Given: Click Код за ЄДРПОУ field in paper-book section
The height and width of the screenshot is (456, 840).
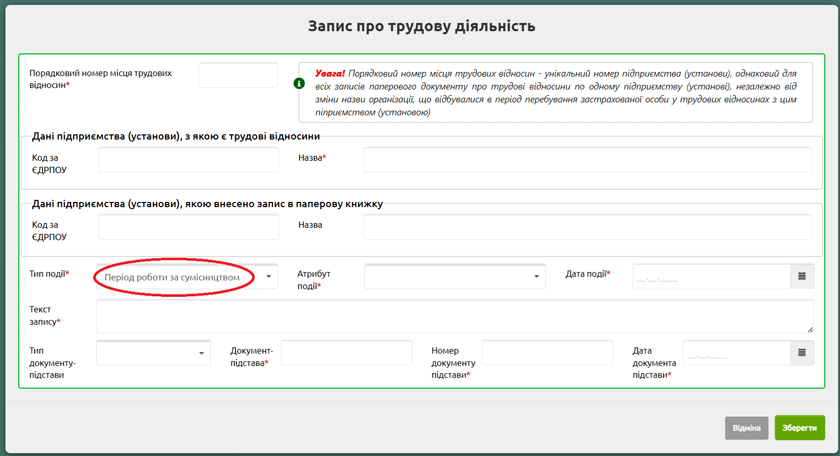Looking at the screenshot, I should tap(188, 227).
